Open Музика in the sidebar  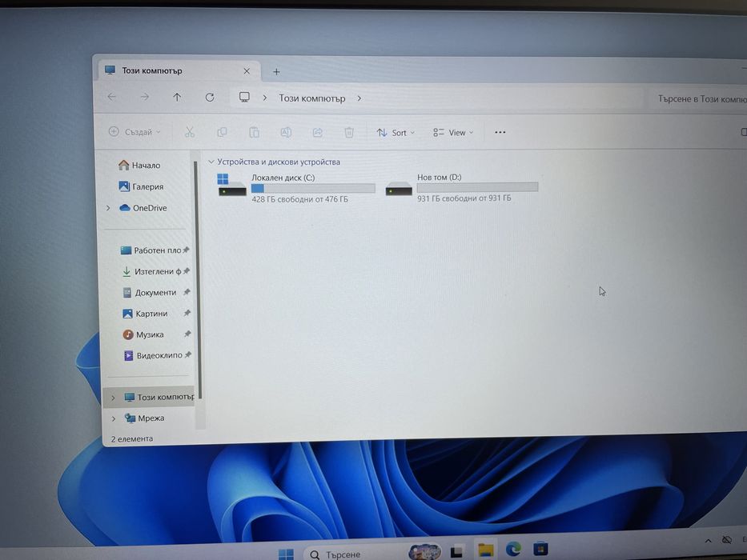(x=143, y=334)
